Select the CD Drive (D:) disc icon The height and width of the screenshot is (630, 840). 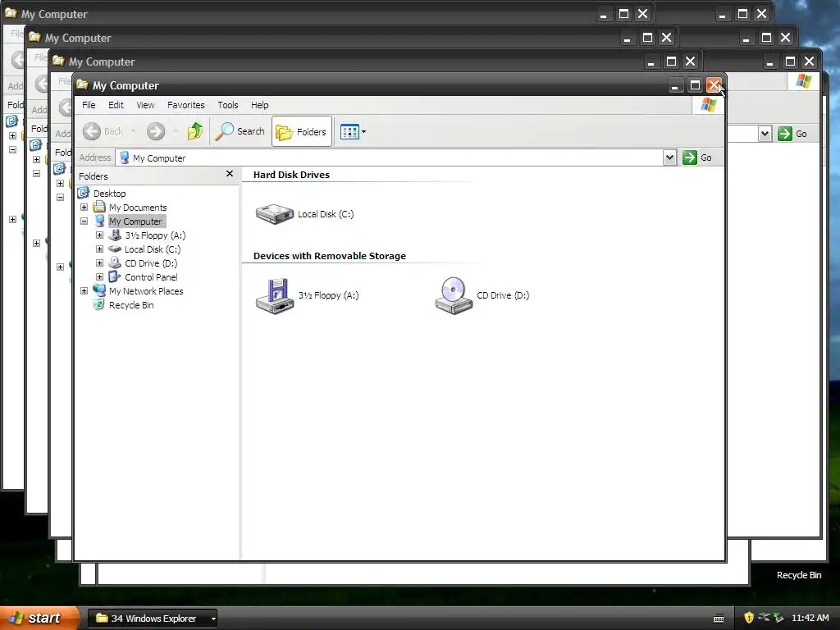[454, 295]
